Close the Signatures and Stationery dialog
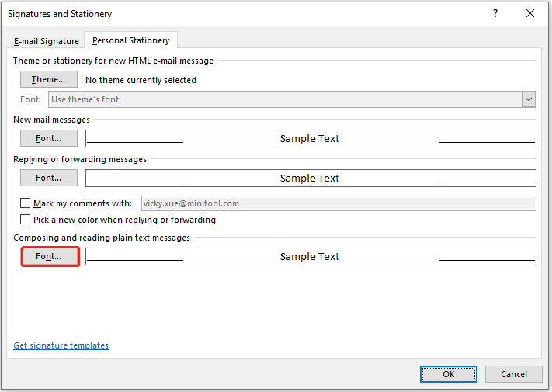The height and width of the screenshot is (392, 552). tap(530, 14)
